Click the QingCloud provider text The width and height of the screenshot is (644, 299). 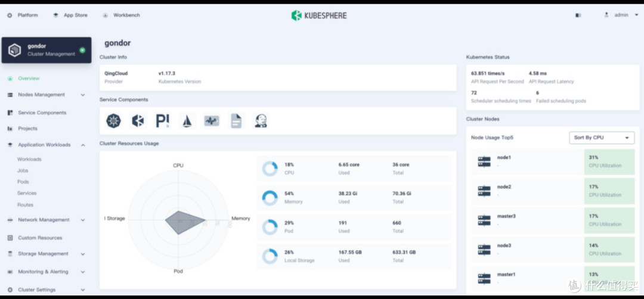tap(116, 73)
